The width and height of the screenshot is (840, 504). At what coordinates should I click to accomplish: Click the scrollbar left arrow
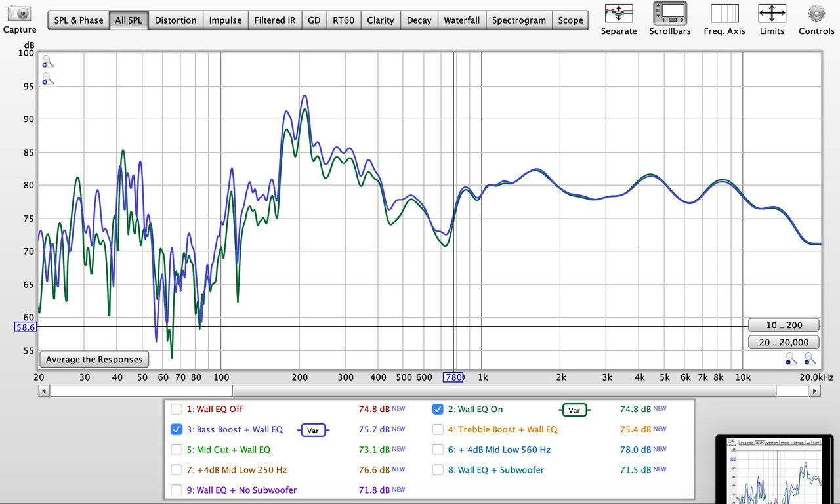(x=44, y=391)
